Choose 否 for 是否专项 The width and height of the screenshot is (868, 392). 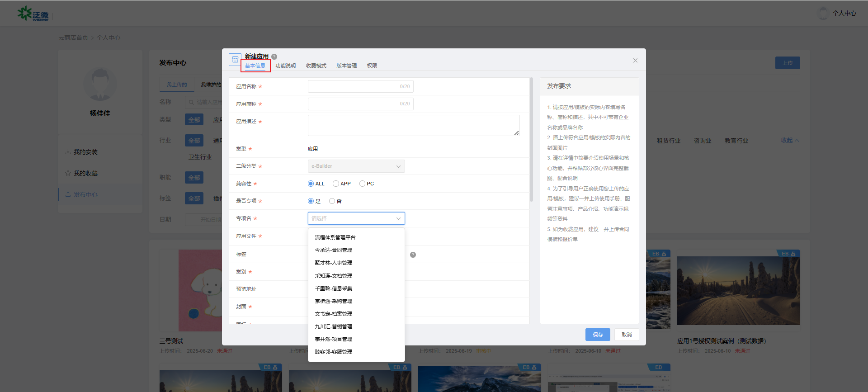click(x=332, y=201)
